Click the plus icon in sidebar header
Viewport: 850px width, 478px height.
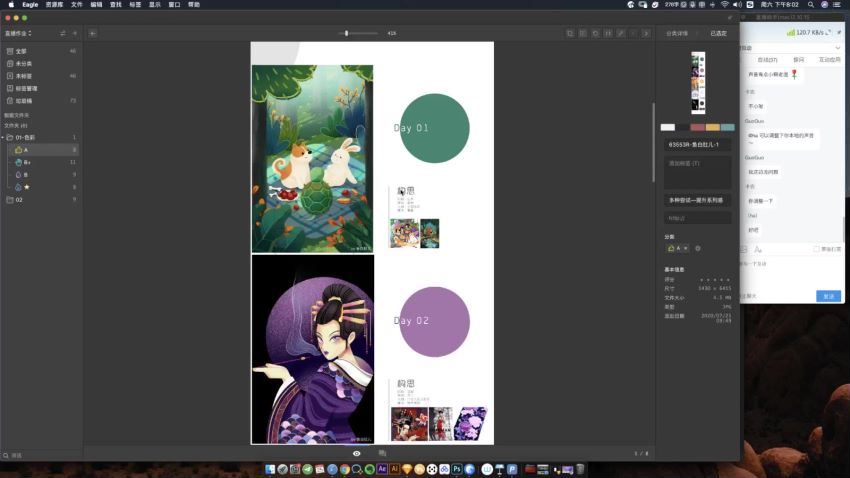click(75, 34)
